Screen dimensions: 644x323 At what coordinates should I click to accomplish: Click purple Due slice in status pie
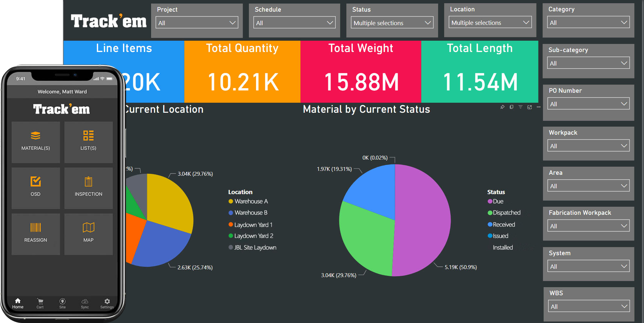click(x=423, y=220)
